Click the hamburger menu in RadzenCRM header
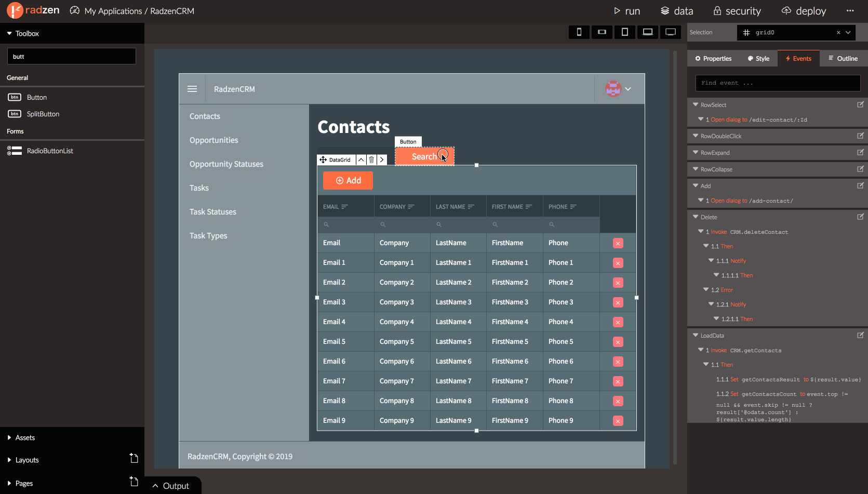This screenshot has height=494, width=868. tap(192, 89)
